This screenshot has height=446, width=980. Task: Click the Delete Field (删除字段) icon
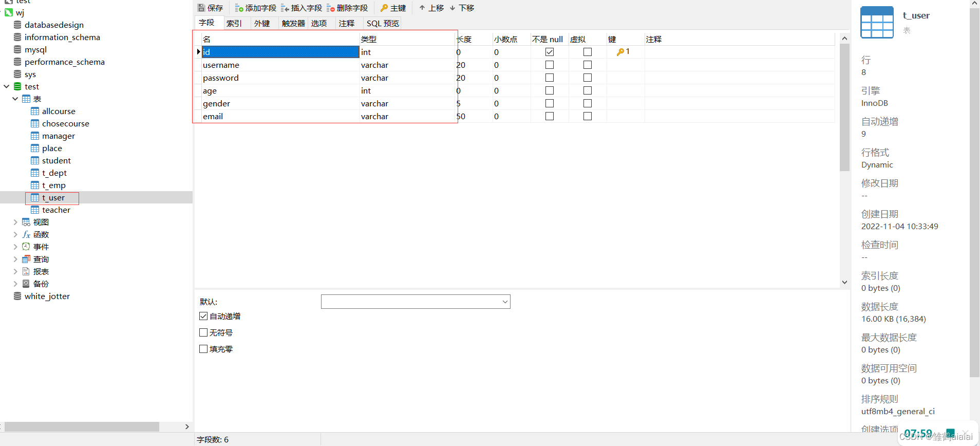point(331,8)
